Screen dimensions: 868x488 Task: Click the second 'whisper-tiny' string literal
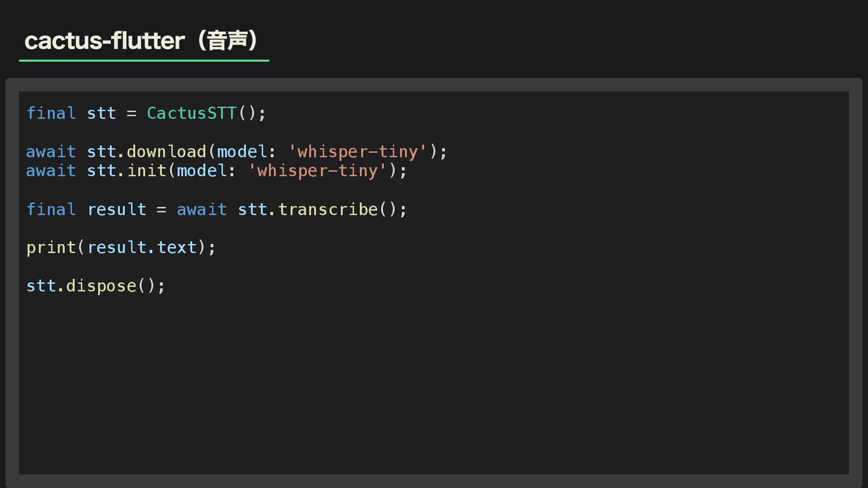point(317,171)
